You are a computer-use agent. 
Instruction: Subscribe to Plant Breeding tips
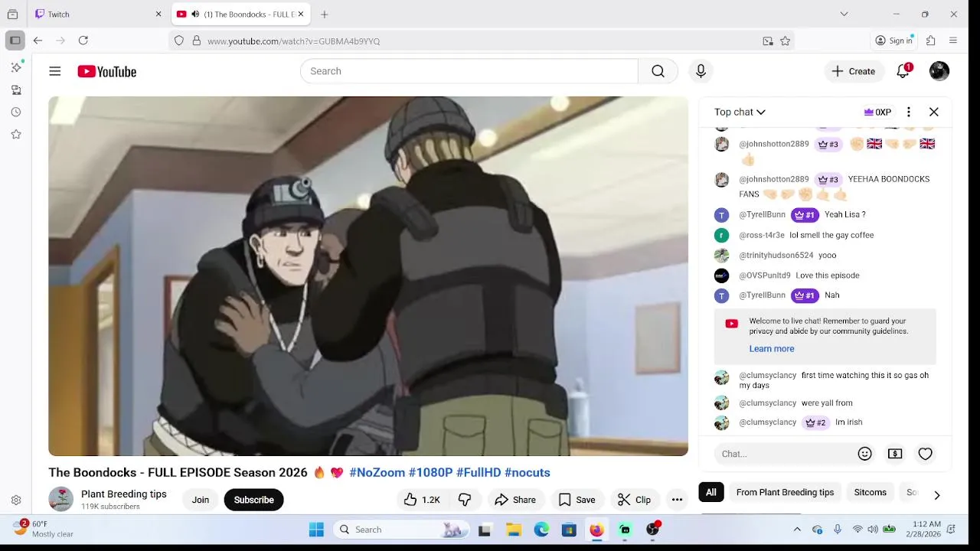253,500
